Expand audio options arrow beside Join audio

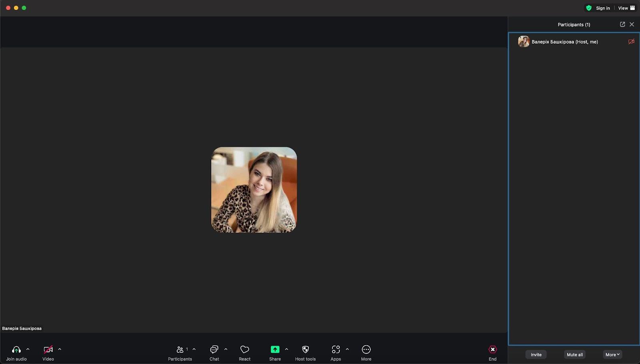pyautogui.click(x=28, y=349)
